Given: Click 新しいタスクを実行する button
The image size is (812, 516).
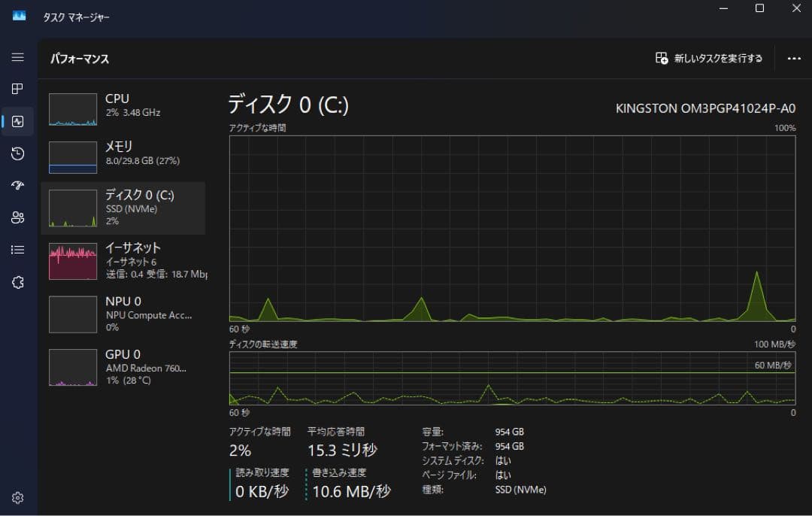Looking at the screenshot, I should 707,58.
